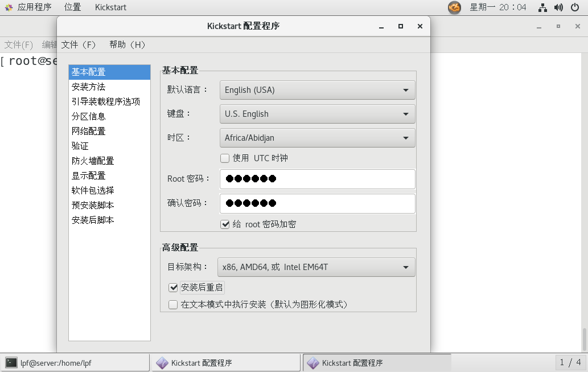Open the 位置 menu in top panel

[x=73, y=7]
